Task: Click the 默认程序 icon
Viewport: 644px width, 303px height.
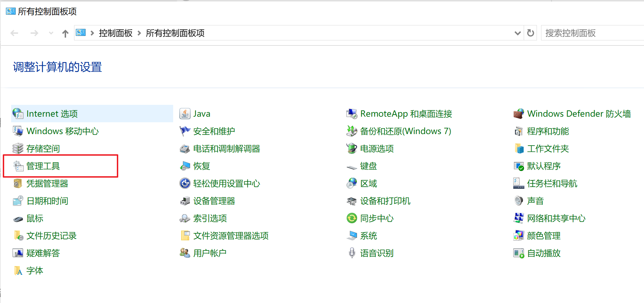Action: click(x=518, y=166)
